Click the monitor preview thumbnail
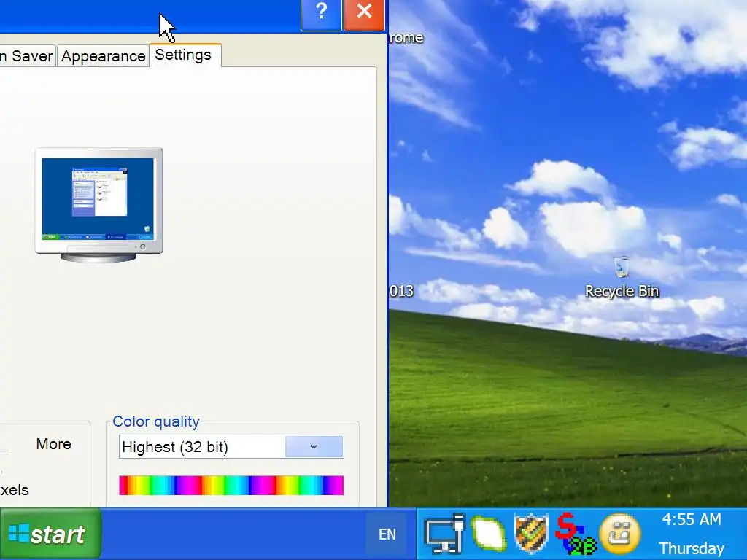This screenshot has height=560, width=747. click(99, 205)
